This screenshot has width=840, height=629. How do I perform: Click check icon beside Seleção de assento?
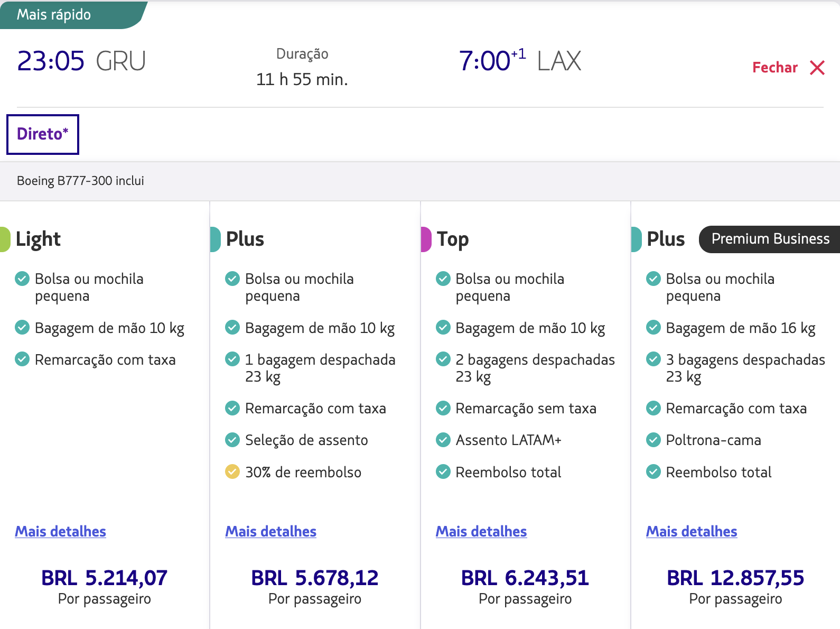coord(232,439)
